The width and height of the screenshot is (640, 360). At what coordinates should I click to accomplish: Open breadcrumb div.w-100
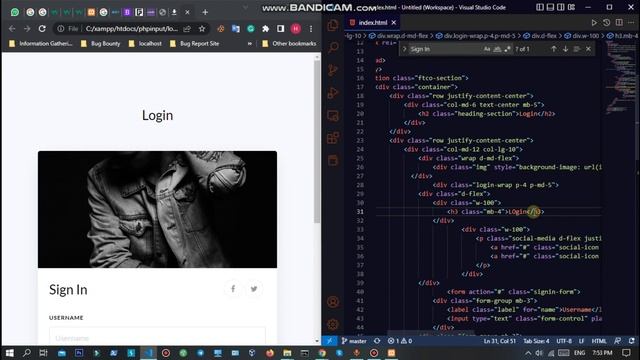pyautogui.click(x=582, y=36)
